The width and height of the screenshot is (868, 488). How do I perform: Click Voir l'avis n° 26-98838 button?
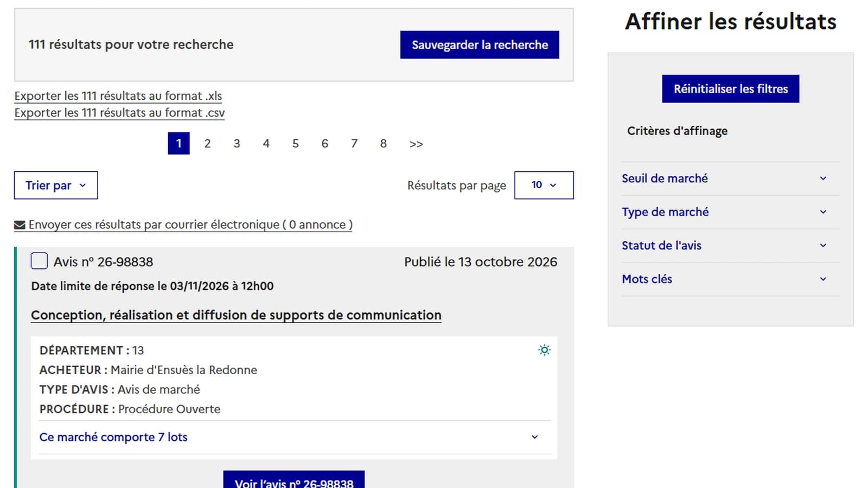point(293,480)
